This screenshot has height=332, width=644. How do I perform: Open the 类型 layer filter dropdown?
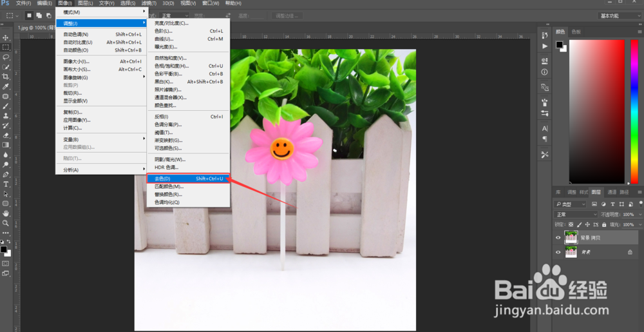click(570, 204)
